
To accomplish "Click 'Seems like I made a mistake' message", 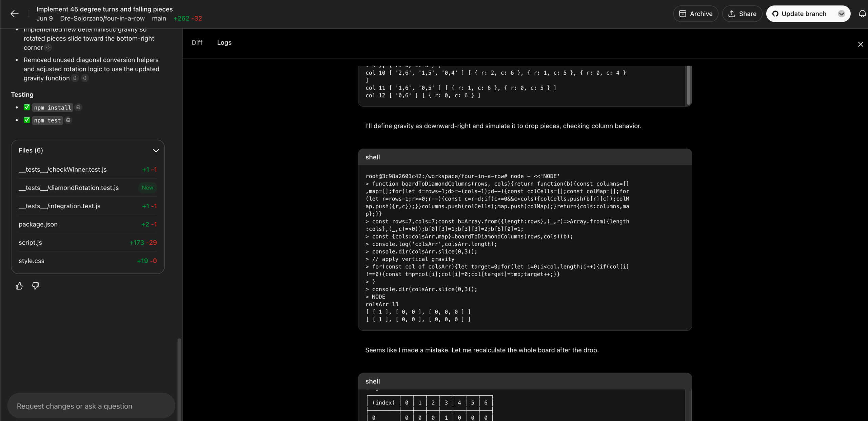I will (x=482, y=350).
